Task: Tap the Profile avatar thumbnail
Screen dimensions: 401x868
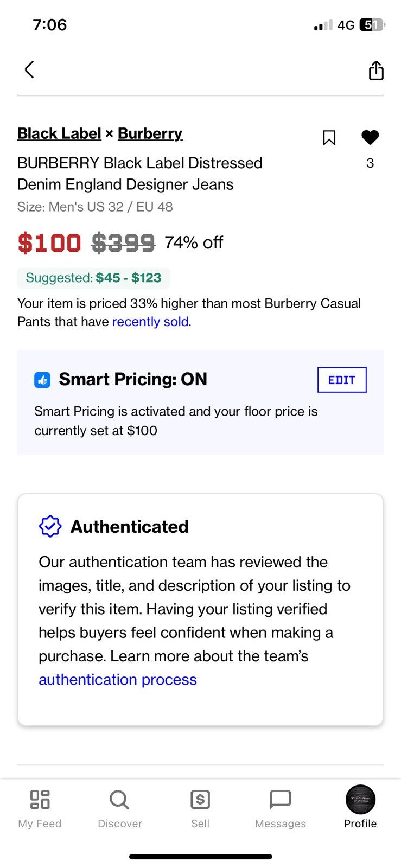Action: click(360, 800)
